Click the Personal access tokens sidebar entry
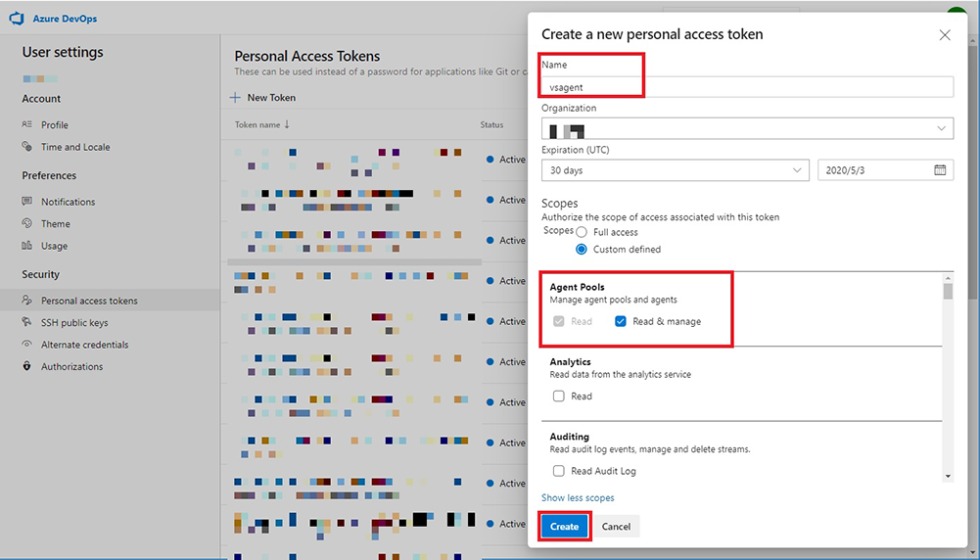The image size is (980, 560). [110, 300]
